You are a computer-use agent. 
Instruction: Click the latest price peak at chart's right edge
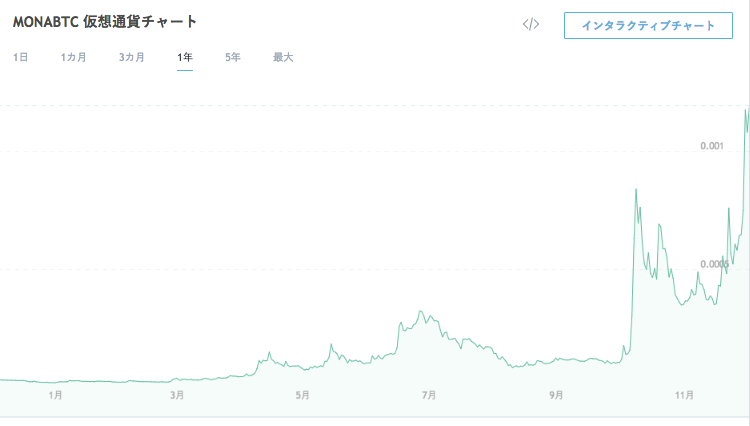(746, 111)
